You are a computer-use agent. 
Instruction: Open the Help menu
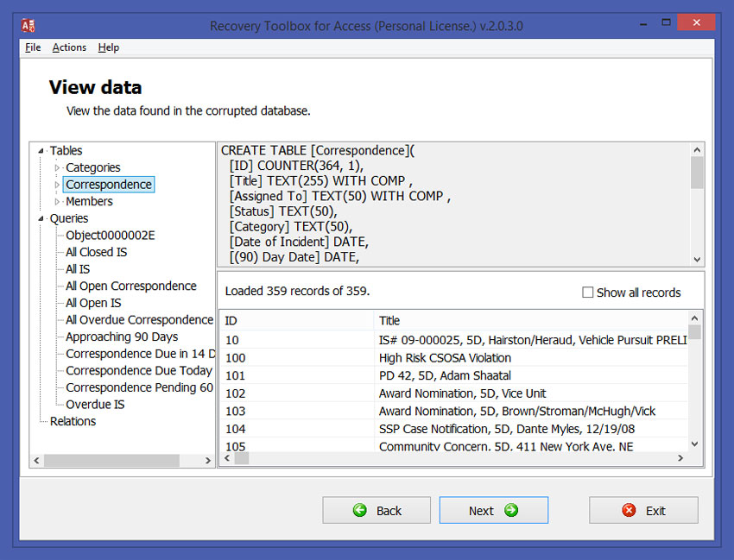tap(108, 47)
